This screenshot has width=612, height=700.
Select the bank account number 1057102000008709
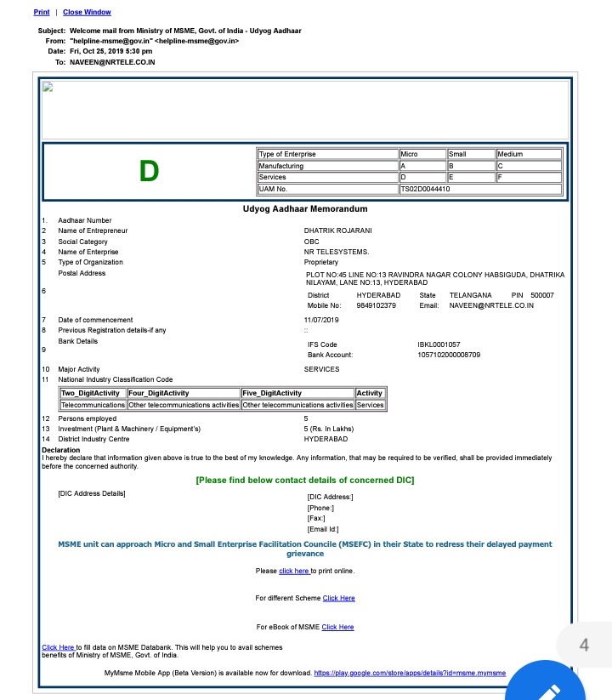pyautogui.click(x=449, y=355)
